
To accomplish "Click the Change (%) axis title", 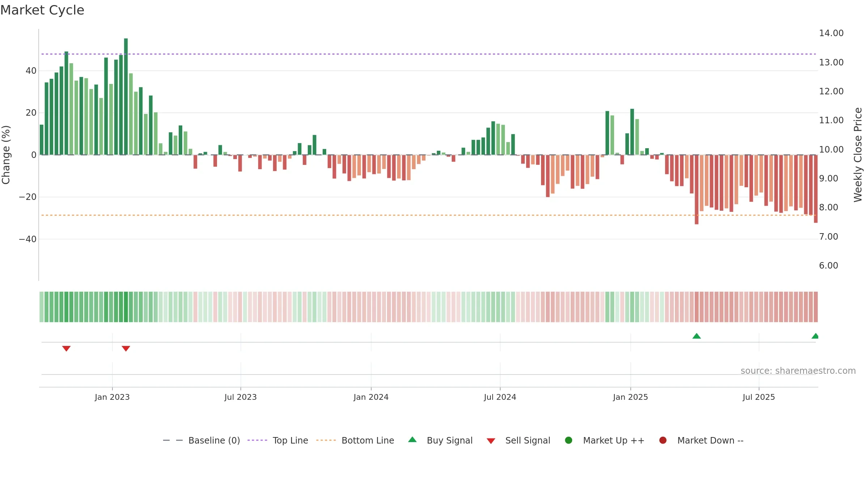I will [6, 155].
